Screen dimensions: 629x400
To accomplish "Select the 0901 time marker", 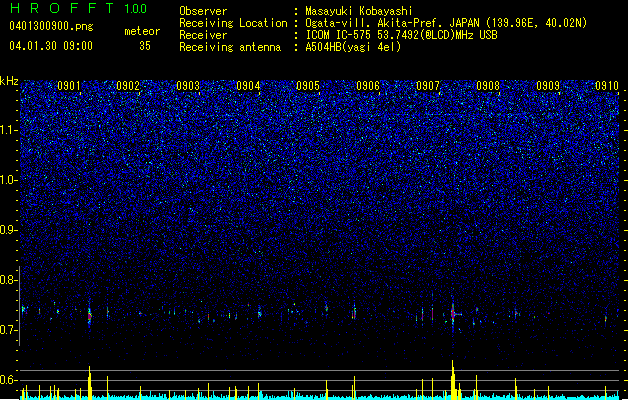I will click(x=69, y=86).
